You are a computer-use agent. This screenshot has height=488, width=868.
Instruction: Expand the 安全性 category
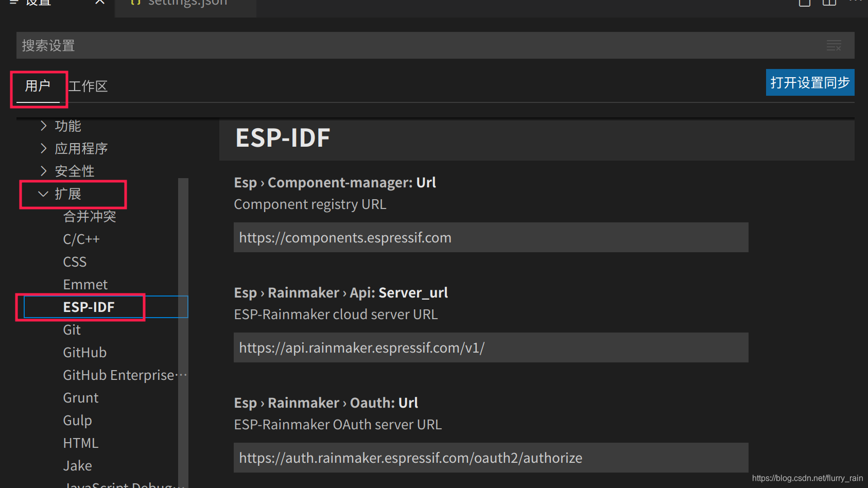pyautogui.click(x=67, y=171)
